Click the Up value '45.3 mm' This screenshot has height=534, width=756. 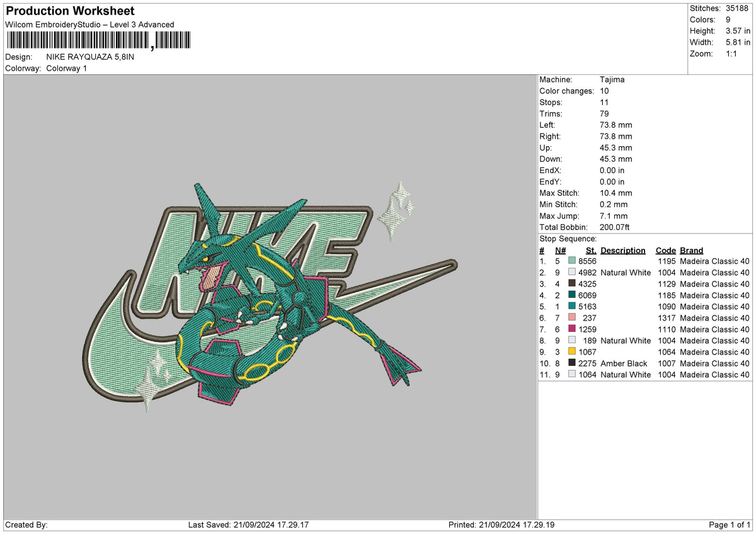coord(616,148)
